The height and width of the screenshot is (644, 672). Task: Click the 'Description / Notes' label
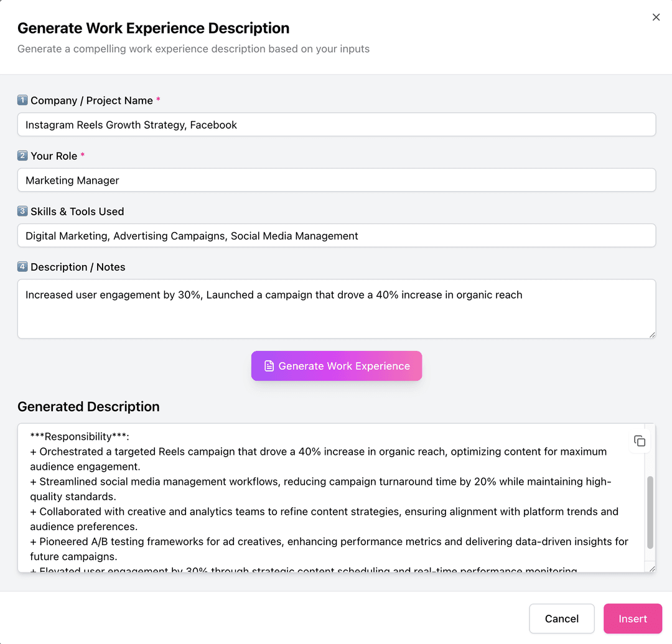pos(78,267)
